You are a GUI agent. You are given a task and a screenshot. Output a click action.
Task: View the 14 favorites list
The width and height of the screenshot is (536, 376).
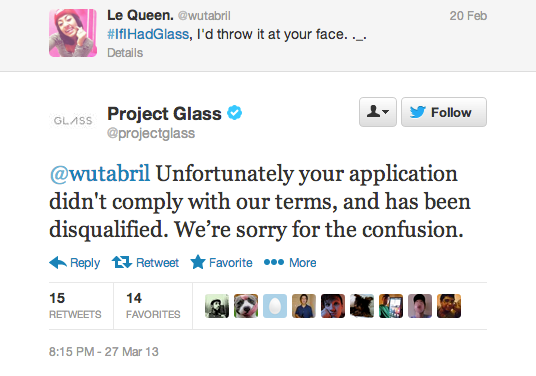click(x=153, y=306)
